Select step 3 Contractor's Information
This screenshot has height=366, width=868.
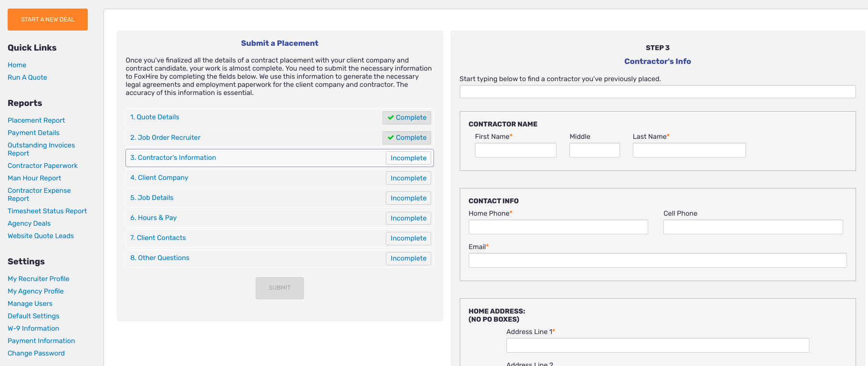[x=173, y=157]
